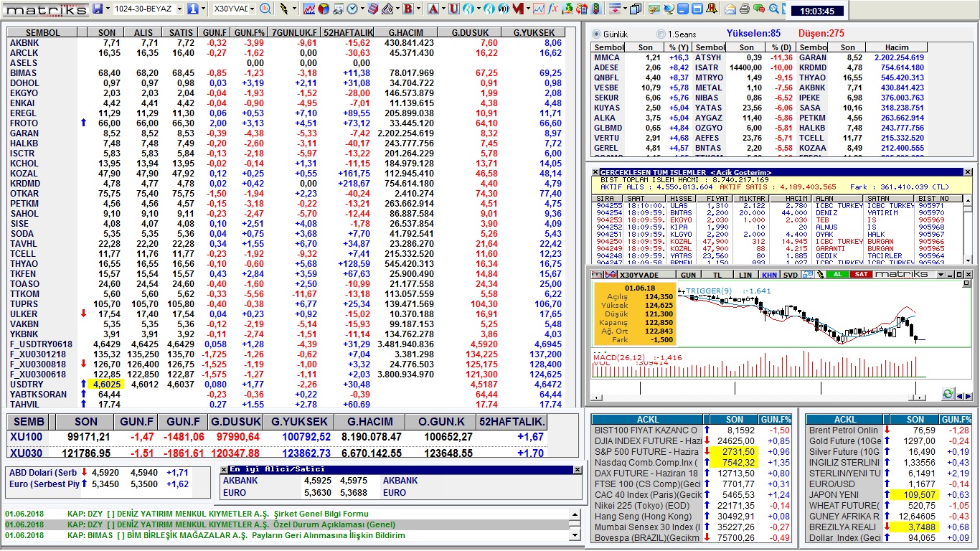Open the magnifier search icon beside symbol box

[265, 9]
